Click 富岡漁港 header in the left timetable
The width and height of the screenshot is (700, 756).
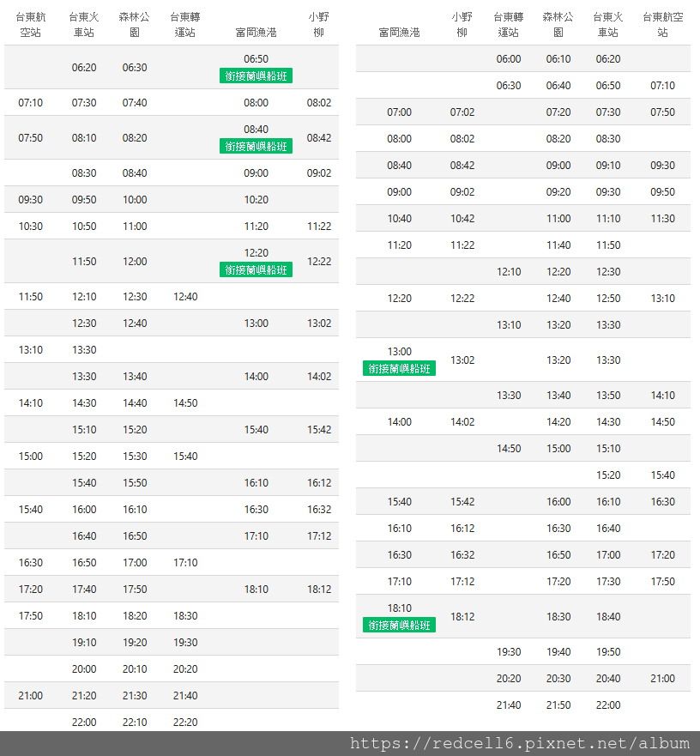click(256, 33)
